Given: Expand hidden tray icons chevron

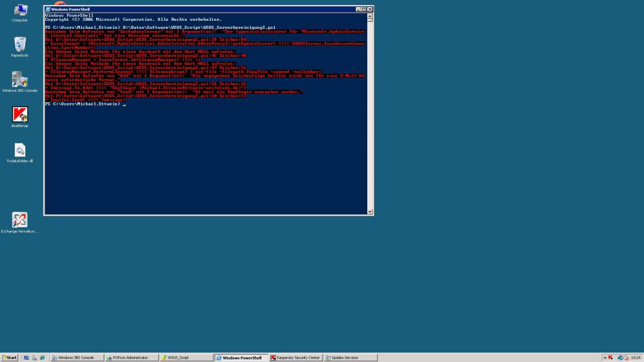Looking at the screenshot, I should (x=605, y=358).
